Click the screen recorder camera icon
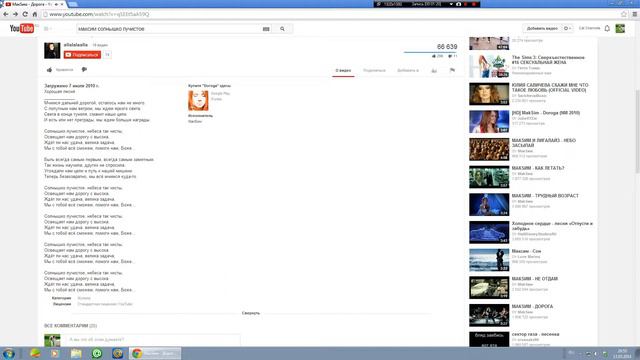This screenshot has height=360, width=640. 458,4
